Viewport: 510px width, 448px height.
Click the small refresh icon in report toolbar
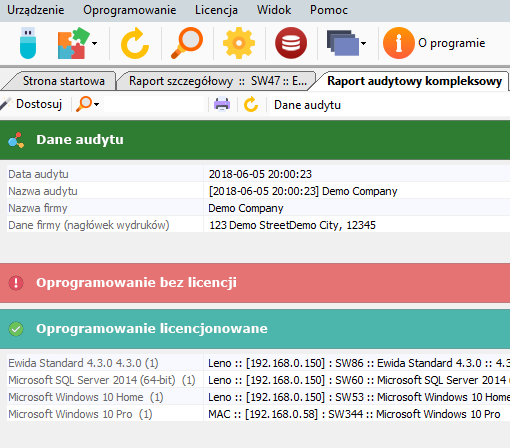coord(251,104)
